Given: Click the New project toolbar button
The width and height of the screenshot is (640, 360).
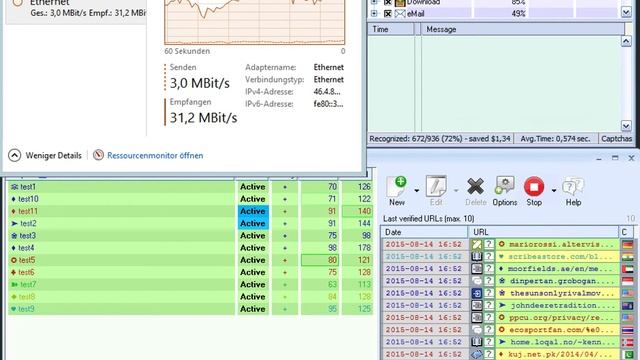Looking at the screenshot, I should point(397,191).
